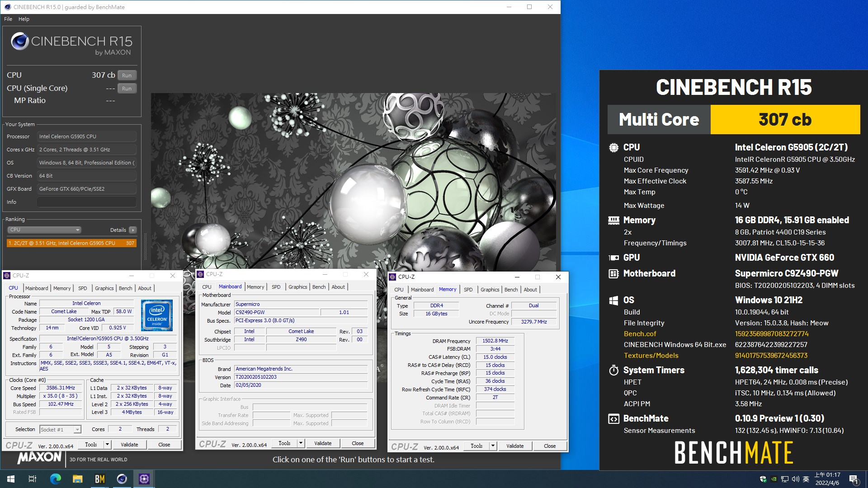Click the DRAM Frequency value 1502.8 MHz
Screen dimensions: 868x488
pyautogui.click(x=495, y=341)
